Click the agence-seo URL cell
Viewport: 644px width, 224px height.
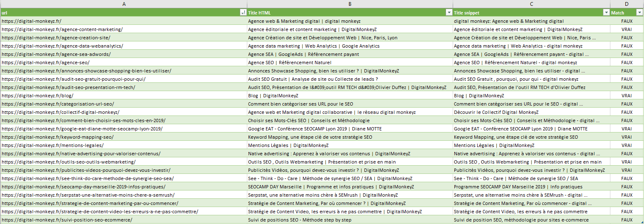tap(46, 63)
